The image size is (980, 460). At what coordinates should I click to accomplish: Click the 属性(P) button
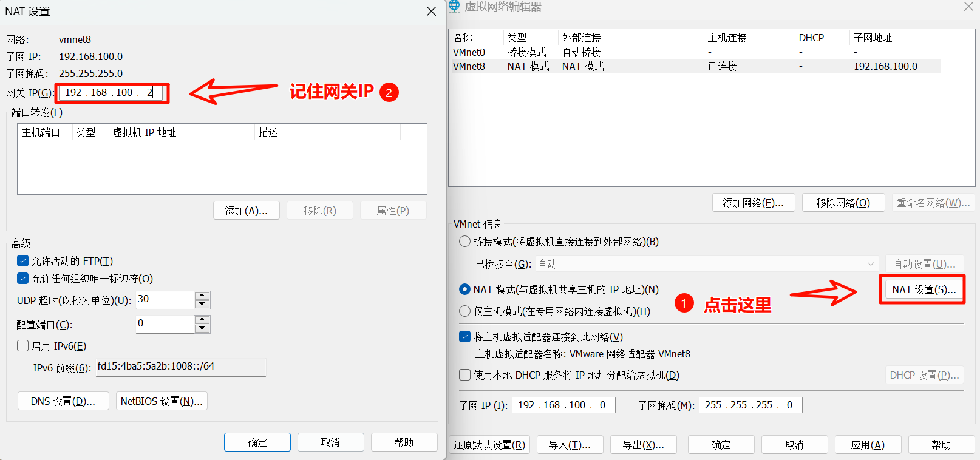(393, 211)
